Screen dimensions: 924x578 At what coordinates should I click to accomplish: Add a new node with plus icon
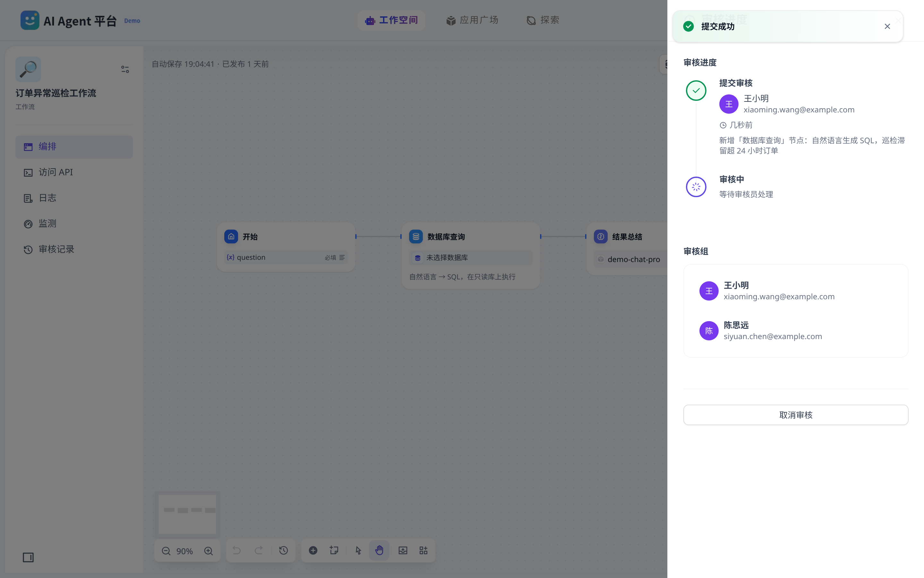[x=313, y=550]
